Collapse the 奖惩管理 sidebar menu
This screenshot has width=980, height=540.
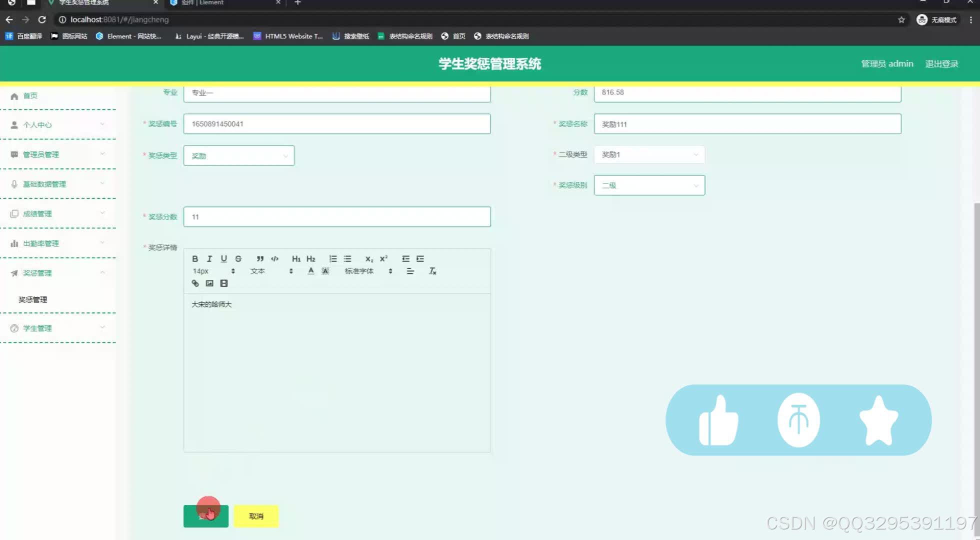coord(58,272)
